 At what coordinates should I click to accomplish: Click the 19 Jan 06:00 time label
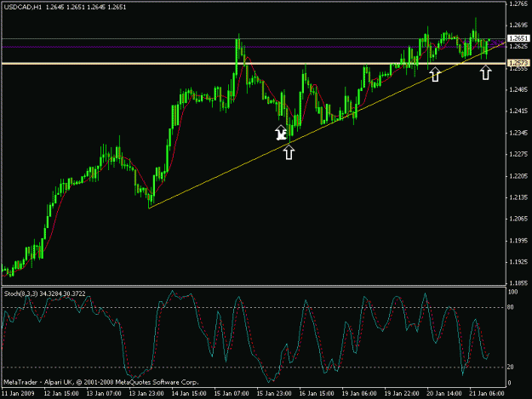(359, 394)
